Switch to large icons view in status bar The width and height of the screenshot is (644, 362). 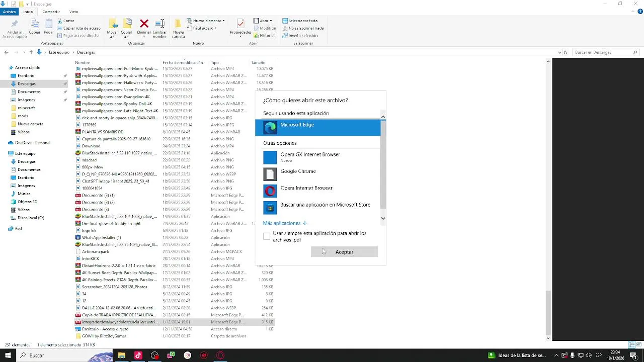(x=639, y=345)
